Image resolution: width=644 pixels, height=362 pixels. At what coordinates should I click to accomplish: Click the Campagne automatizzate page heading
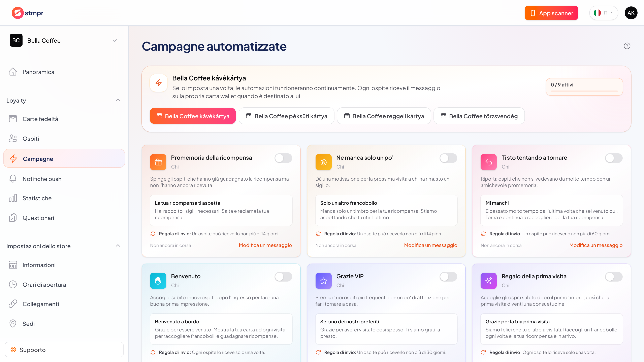coord(214,46)
